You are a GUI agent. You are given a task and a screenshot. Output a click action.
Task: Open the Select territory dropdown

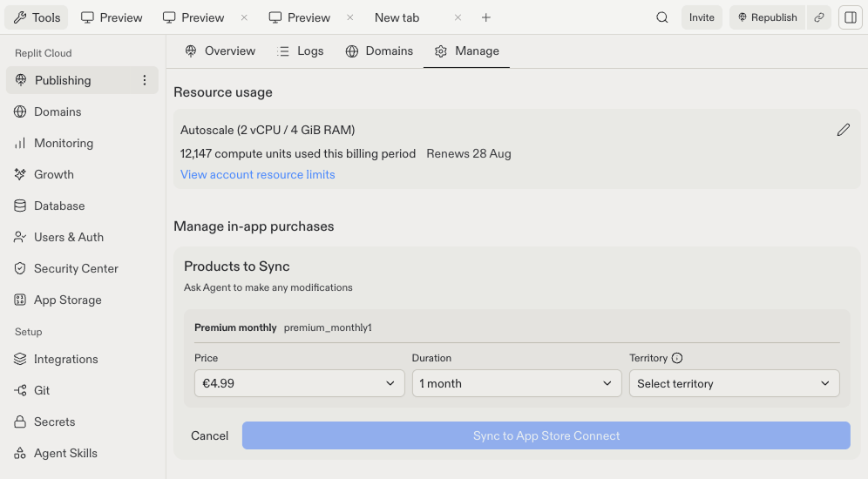point(735,383)
